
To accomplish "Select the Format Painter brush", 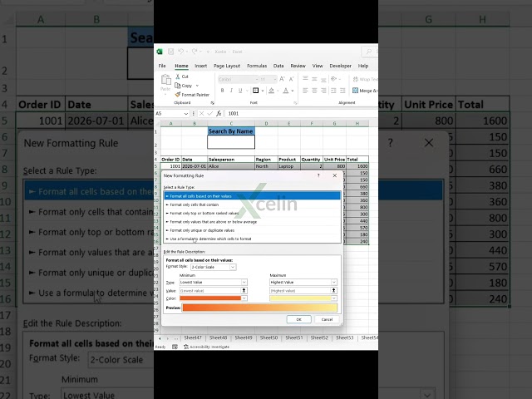I will tap(177, 95).
